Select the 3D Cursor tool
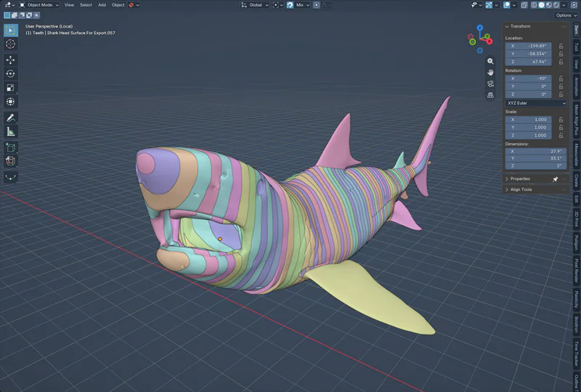Screen dimensions: 581x392 click(x=10, y=44)
